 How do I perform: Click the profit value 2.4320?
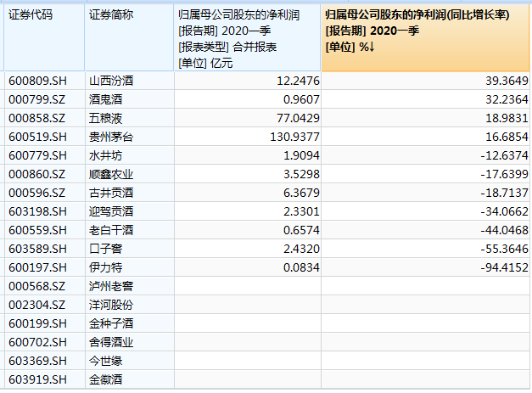pyautogui.click(x=301, y=249)
